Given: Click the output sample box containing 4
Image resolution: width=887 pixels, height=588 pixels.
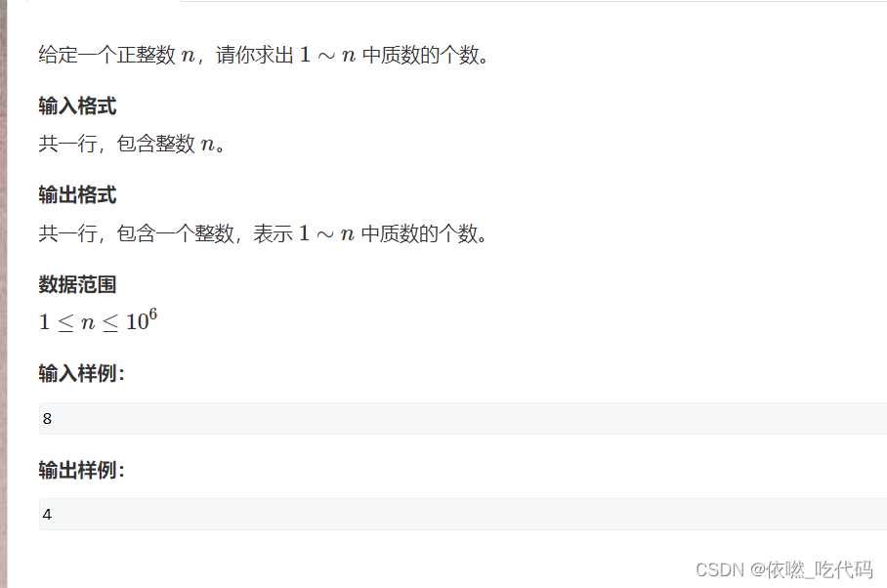Looking at the screenshot, I should point(463,514).
